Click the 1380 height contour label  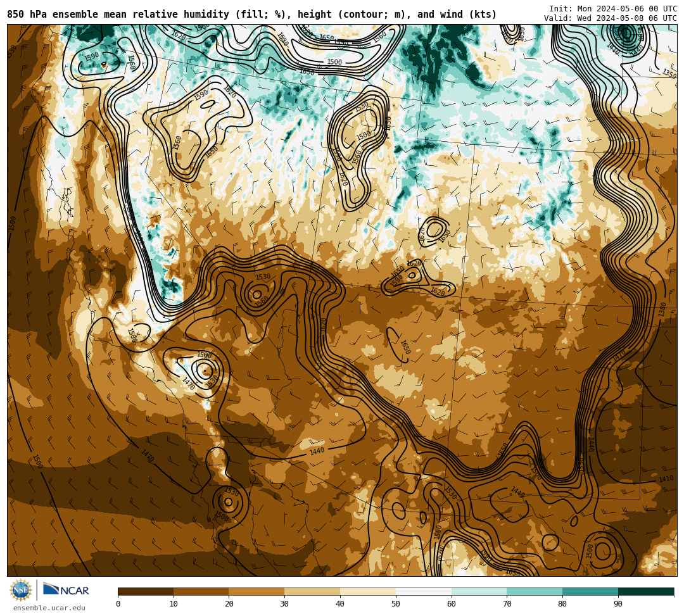click(662, 309)
